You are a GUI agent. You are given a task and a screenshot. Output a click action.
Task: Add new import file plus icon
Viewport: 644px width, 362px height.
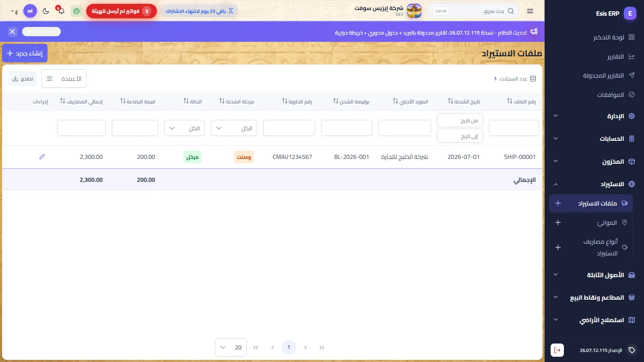558,204
